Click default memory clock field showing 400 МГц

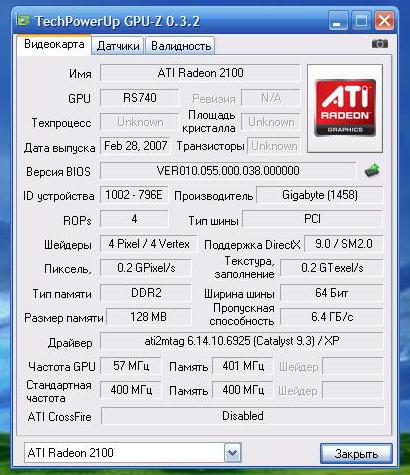[242, 390]
